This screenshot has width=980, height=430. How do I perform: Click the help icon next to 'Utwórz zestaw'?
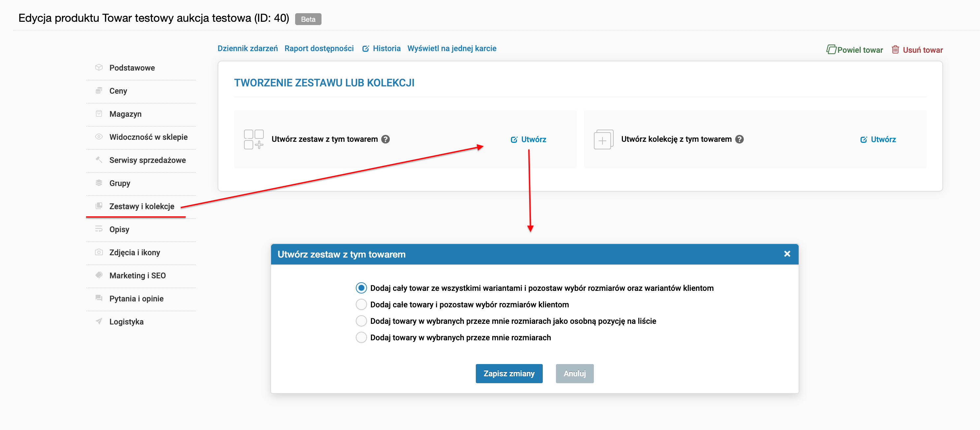tap(385, 139)
